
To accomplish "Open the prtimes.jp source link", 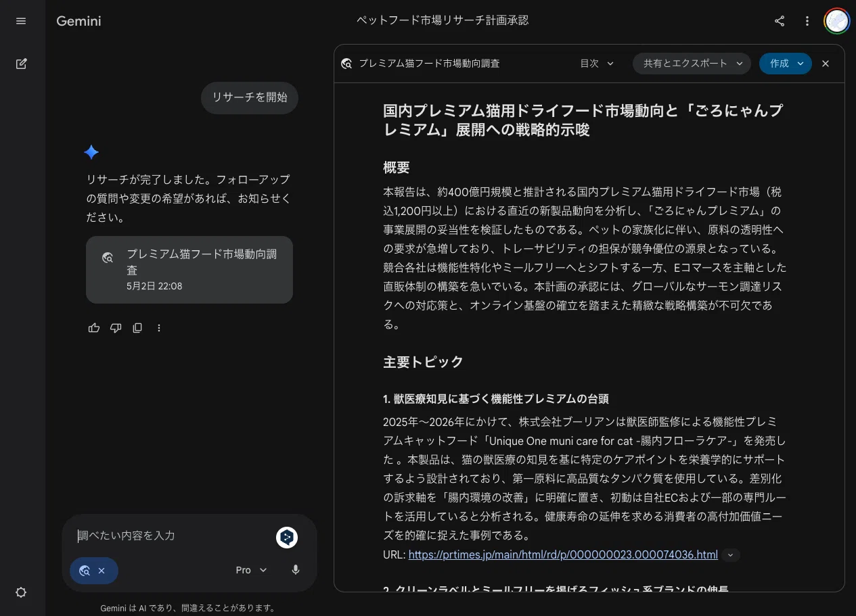I will pyautogui.click(x=563, y=554).
